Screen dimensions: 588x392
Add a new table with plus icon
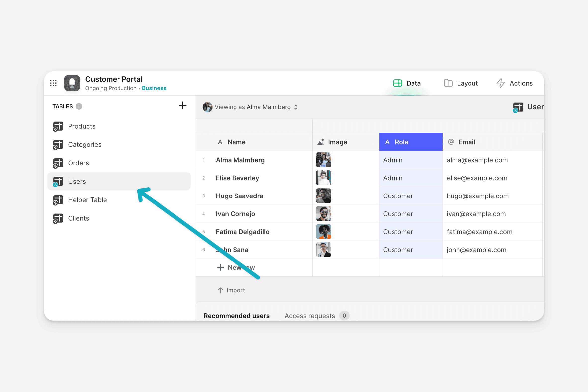pyautogui.click(x=183, y=106)
